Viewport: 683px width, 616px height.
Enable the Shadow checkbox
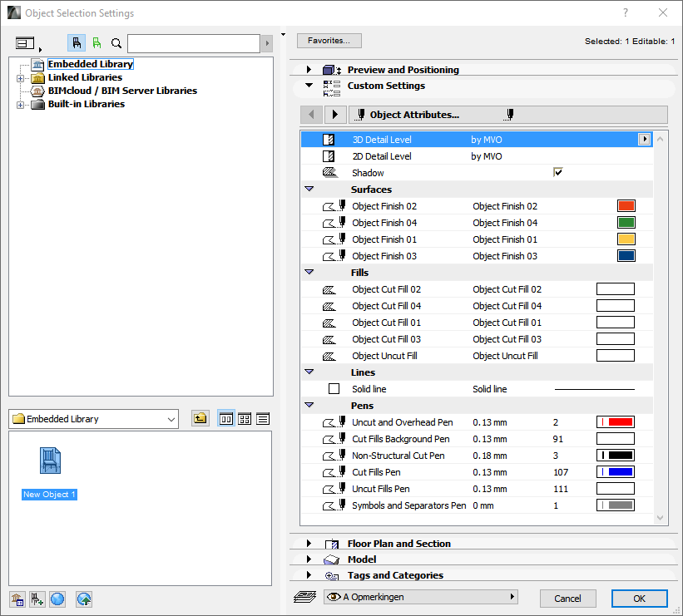point(558,172)
